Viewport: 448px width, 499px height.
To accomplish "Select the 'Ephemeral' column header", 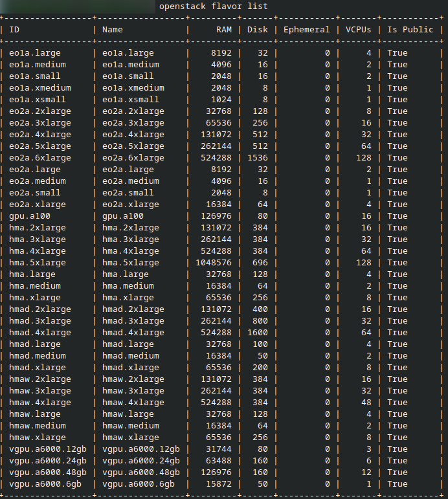I will tap(307, 30).
